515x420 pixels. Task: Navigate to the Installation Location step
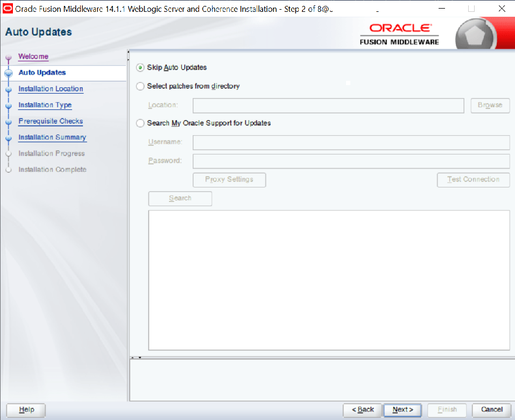click(50, 89)
